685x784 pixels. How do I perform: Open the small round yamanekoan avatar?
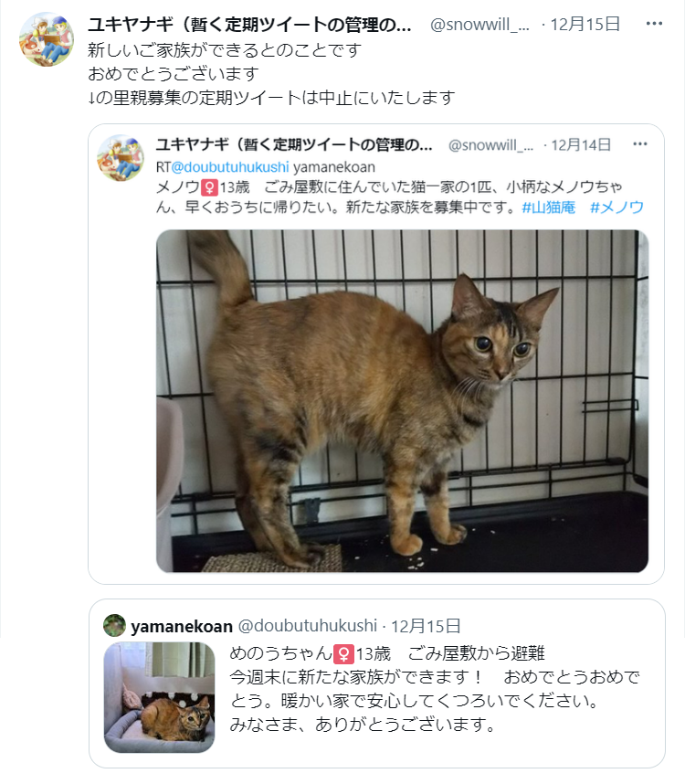[x=114, y=625]
